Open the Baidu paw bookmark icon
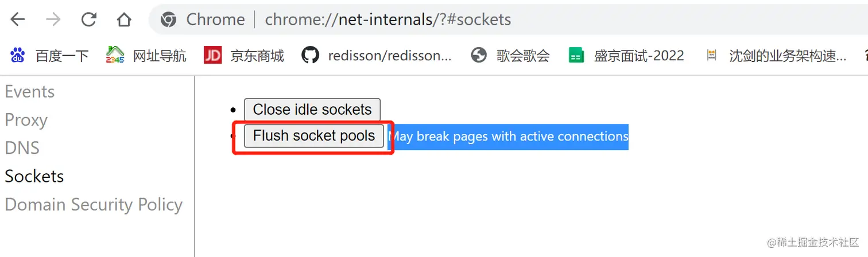This screenshot has width=868, height=257. point(18,55)
